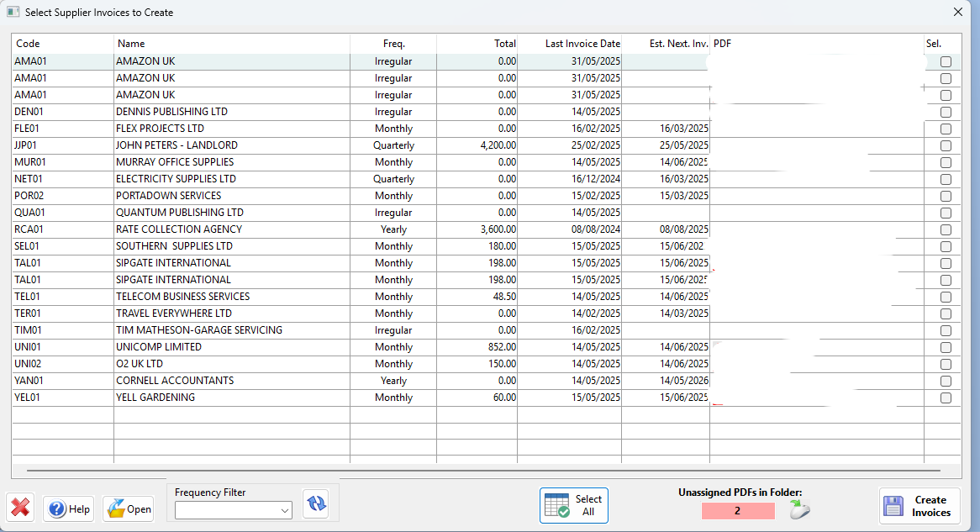
Task: Click the unassigned PDFs folder icon
Action: (x=799, y=509)
